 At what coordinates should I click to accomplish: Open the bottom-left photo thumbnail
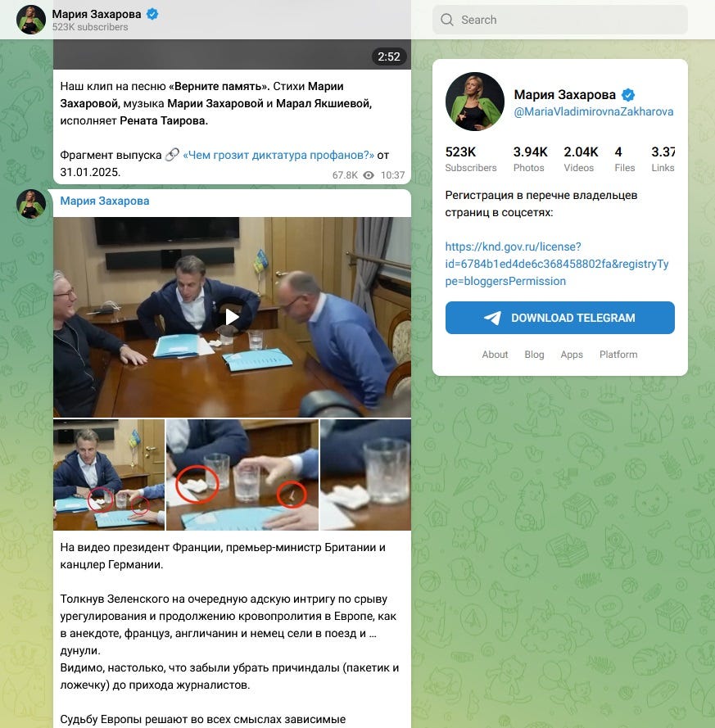point(109,474)
